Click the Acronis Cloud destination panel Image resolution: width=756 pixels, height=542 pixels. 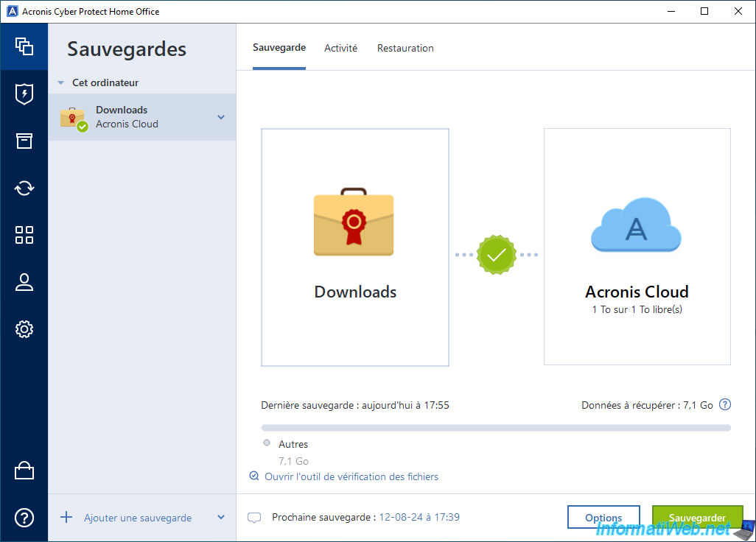pos(637,247)
